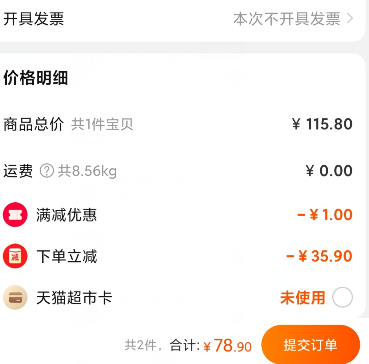
Task: Tap the 下单立减 label
Action: click(67, 257)
